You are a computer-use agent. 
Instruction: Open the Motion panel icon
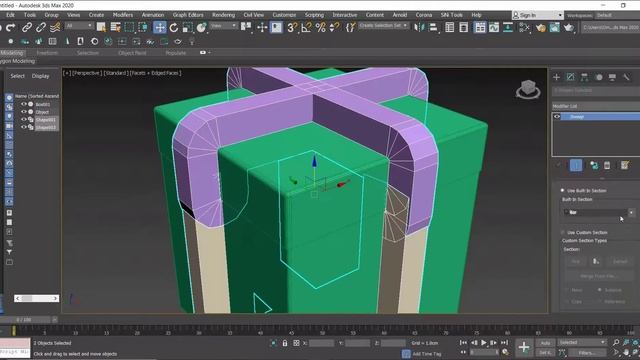pos(599,77)
